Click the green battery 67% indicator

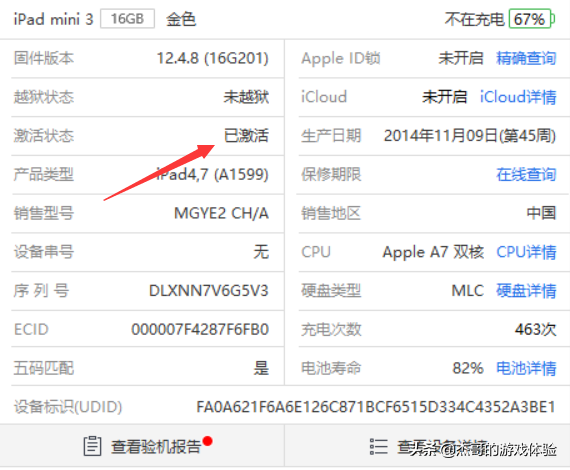531,19
